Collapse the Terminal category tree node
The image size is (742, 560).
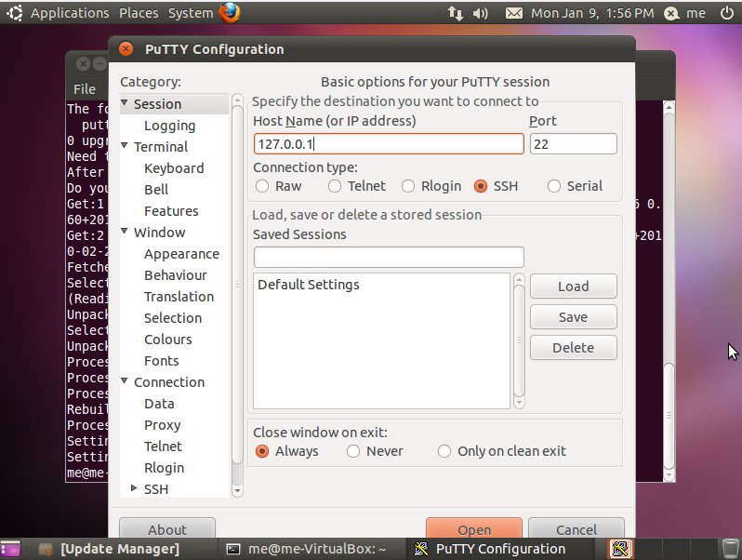[x=125, y=146]
